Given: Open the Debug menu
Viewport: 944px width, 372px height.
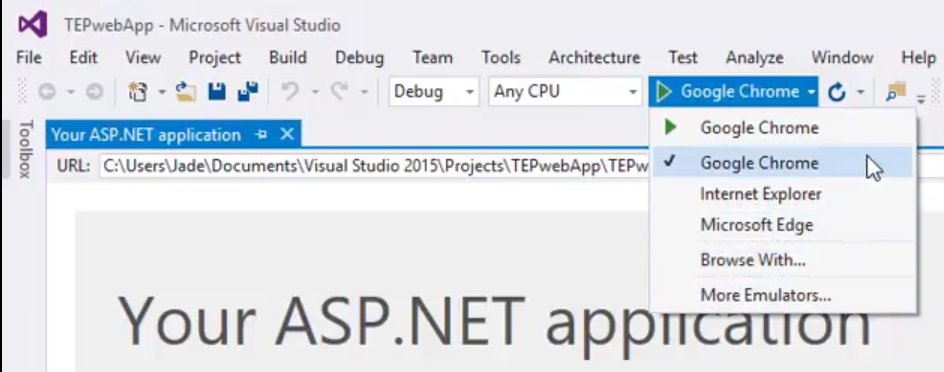Looking at the screenshot, I should point(359,58).
